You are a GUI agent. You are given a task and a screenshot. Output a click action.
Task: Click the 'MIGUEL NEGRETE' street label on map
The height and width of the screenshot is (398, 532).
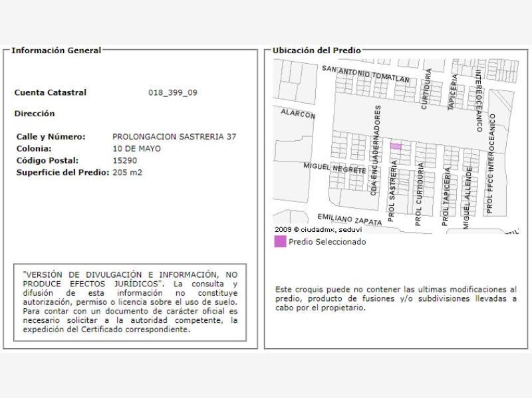coord(334,168)
